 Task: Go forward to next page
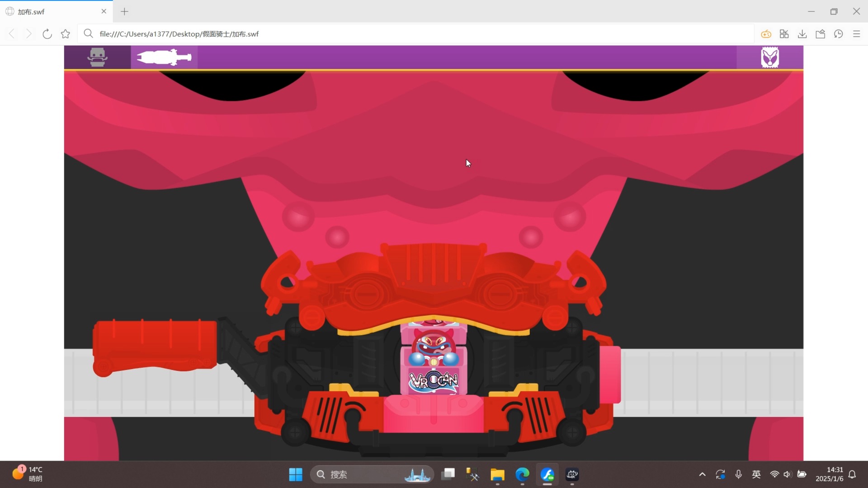pos(28,34)
